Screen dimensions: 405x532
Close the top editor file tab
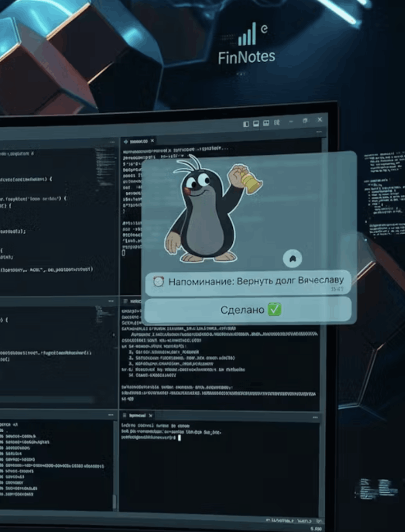[x=153, y=141]
